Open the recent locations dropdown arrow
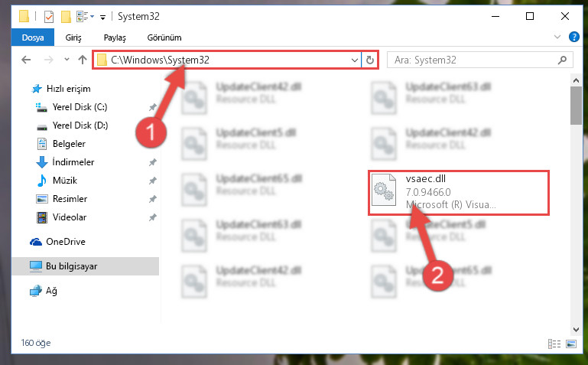 pos(67,59)
